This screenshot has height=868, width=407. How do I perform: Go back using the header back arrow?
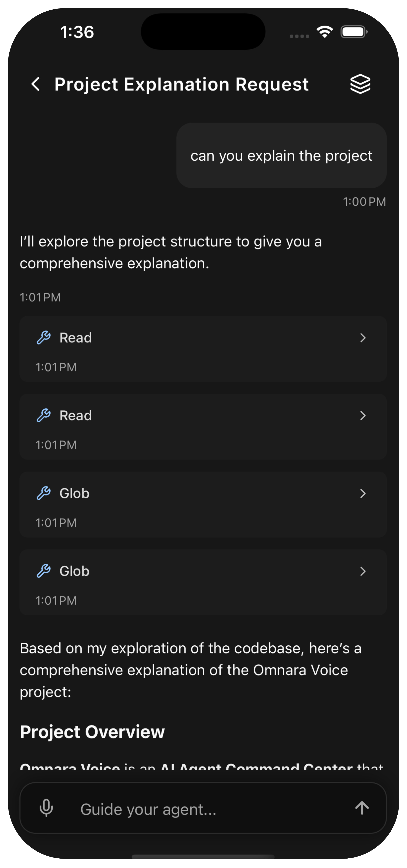36,84
